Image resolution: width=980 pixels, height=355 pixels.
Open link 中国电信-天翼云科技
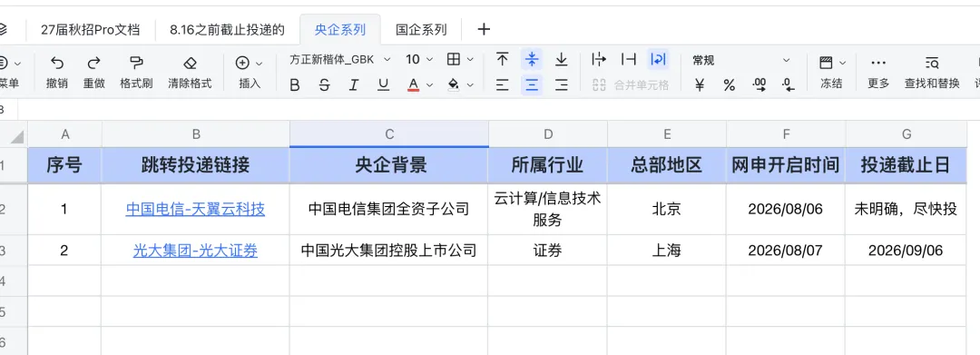click(x=195, y=209)
